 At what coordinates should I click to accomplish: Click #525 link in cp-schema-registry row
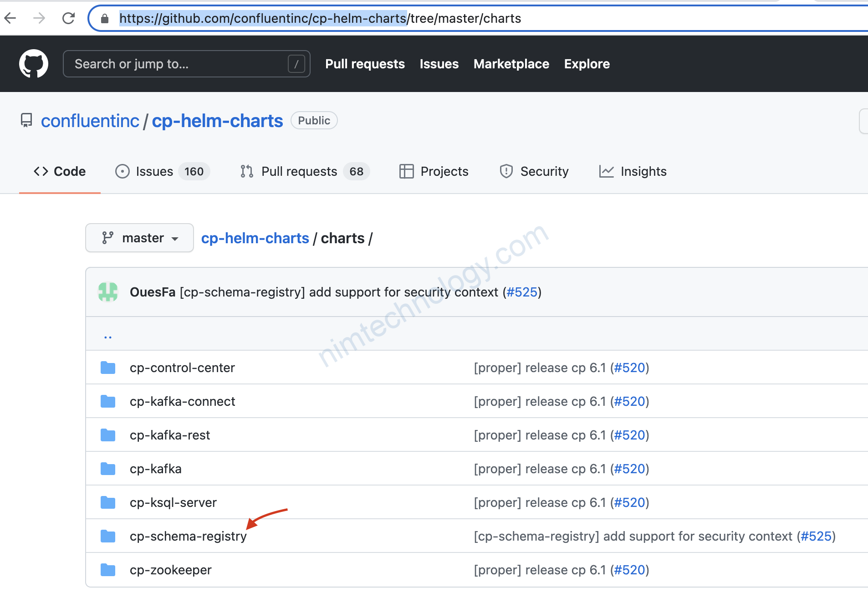pyautogui.click(x=816, y=536)
